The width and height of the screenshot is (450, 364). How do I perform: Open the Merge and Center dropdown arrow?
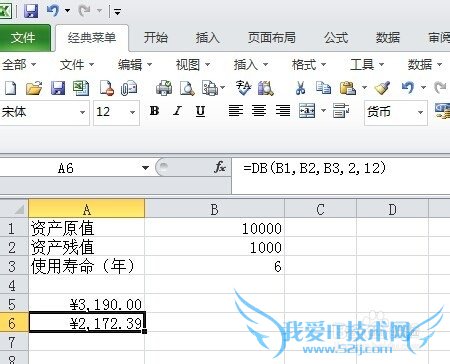click(323, 110)
